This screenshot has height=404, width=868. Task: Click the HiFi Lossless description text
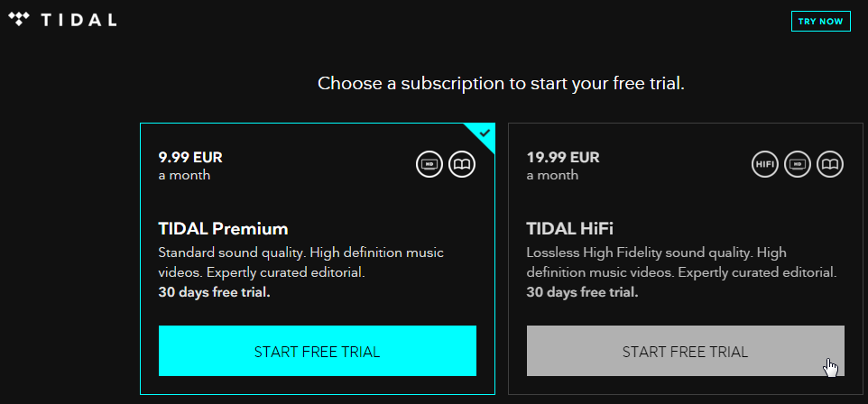pos(681,263)
